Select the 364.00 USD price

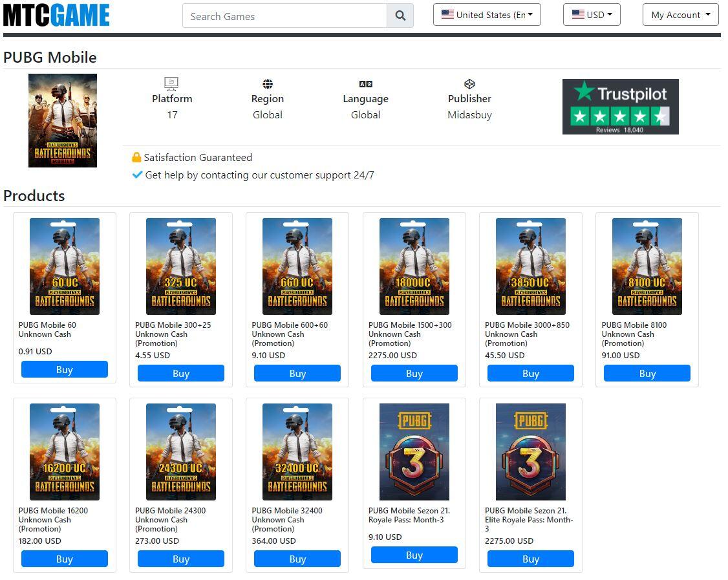click(274, 541)
